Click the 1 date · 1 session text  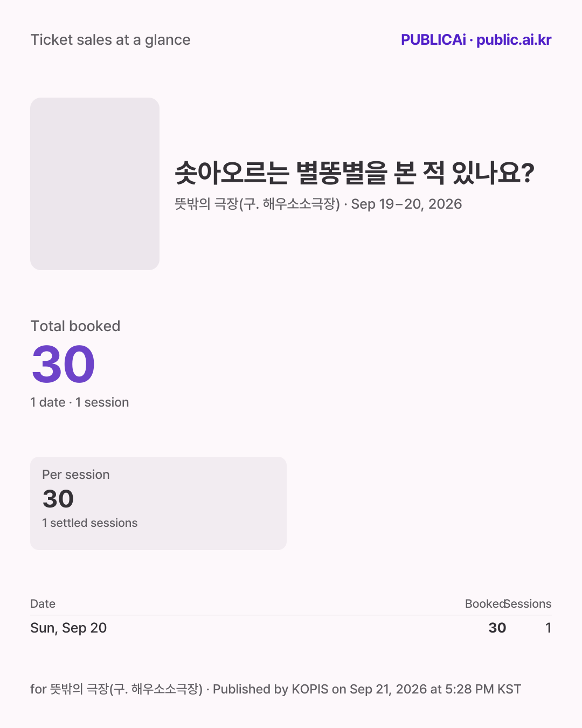point(80,402)
